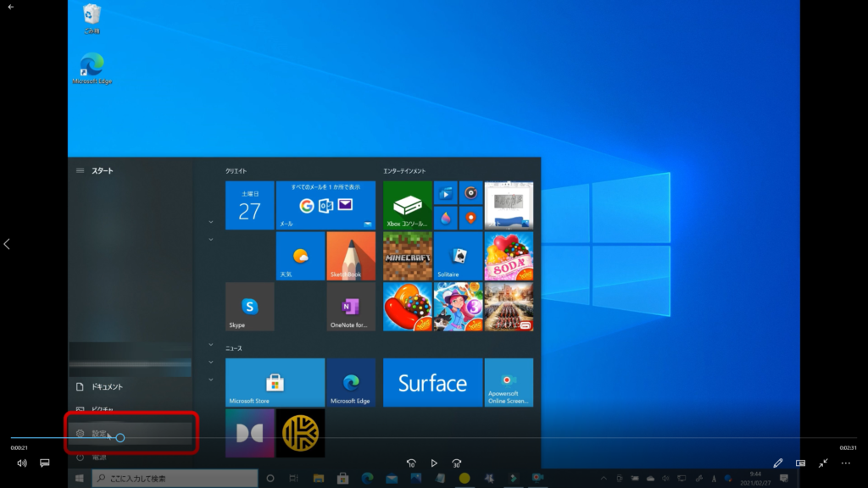
Task: Play the video
Action: (x=434, y=463)
